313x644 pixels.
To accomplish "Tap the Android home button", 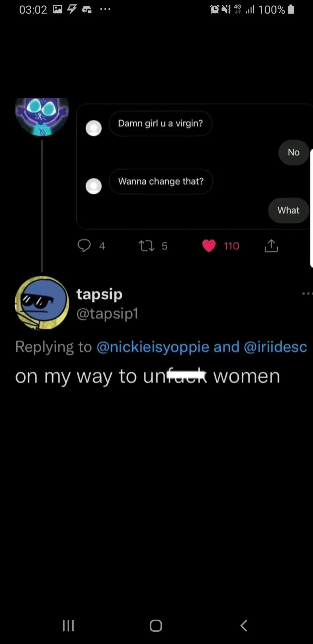I will pyautogui.click(x=156, y=626).
